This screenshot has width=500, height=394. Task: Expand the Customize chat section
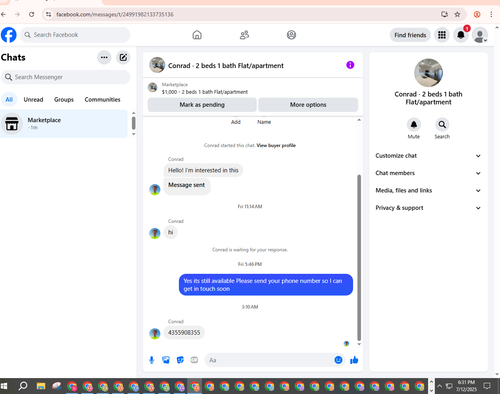(428, 156)
